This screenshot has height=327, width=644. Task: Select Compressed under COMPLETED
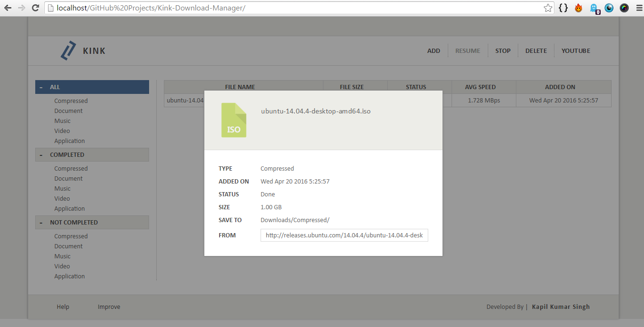(71, 168)
